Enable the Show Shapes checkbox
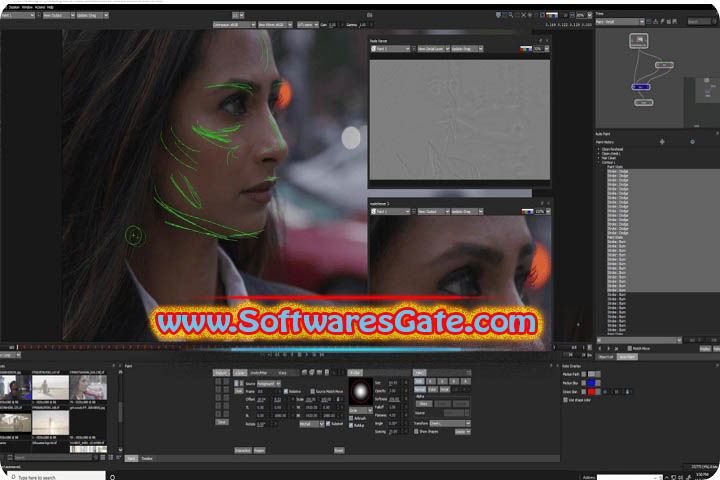Image resolution: width=720 pixels, height=480 pixels. 416,431
